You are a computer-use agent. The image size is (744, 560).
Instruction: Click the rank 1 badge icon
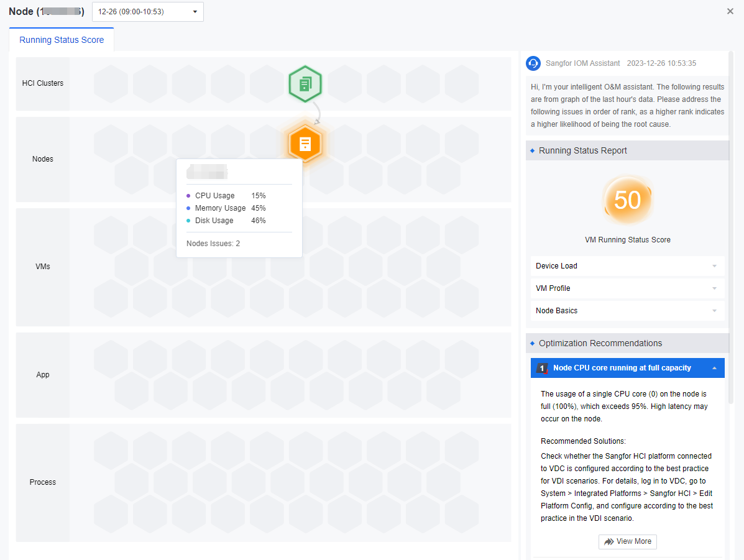point(543,368)
